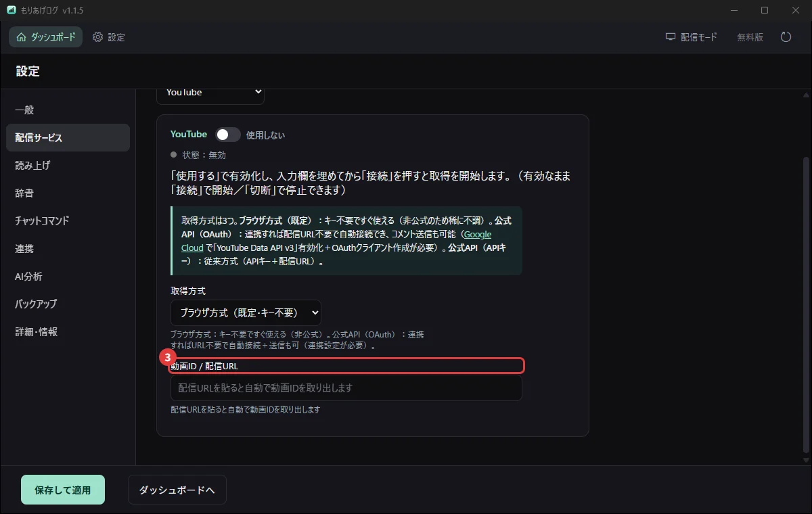Open the ダッシュボード tab
This screenshot has height=514, width=812.
[x=46, y=37]
